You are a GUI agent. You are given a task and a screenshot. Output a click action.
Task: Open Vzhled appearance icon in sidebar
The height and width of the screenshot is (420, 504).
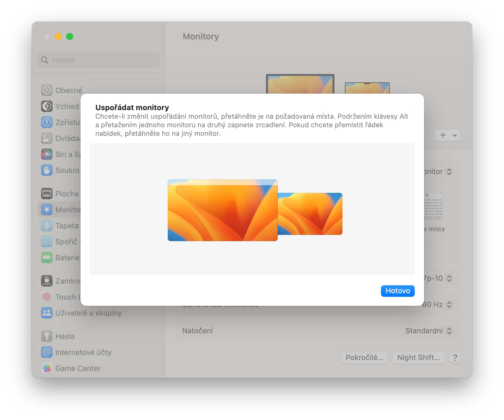click(47, 106)
